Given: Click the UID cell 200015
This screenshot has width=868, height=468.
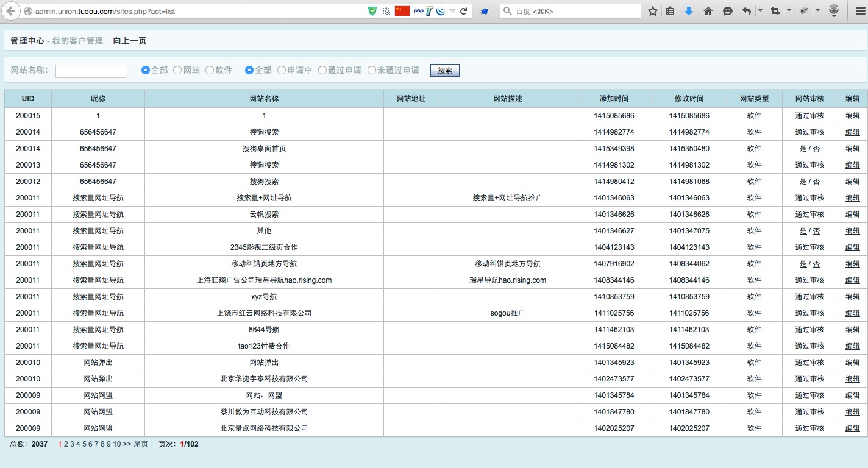Looking at the screenshot, I should tap(28, 116).
